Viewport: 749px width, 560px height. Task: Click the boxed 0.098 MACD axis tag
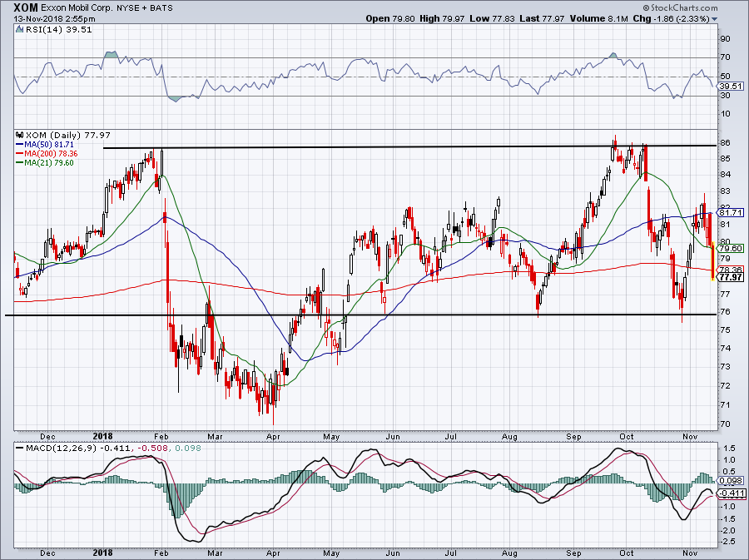(x=732, y=481)
